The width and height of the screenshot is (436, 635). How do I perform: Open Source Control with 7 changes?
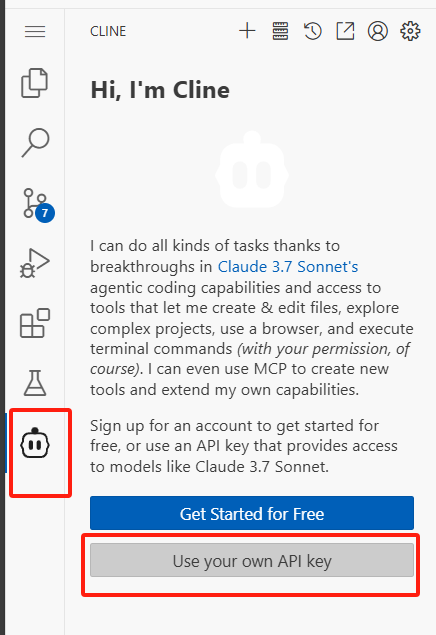[38, 205]
